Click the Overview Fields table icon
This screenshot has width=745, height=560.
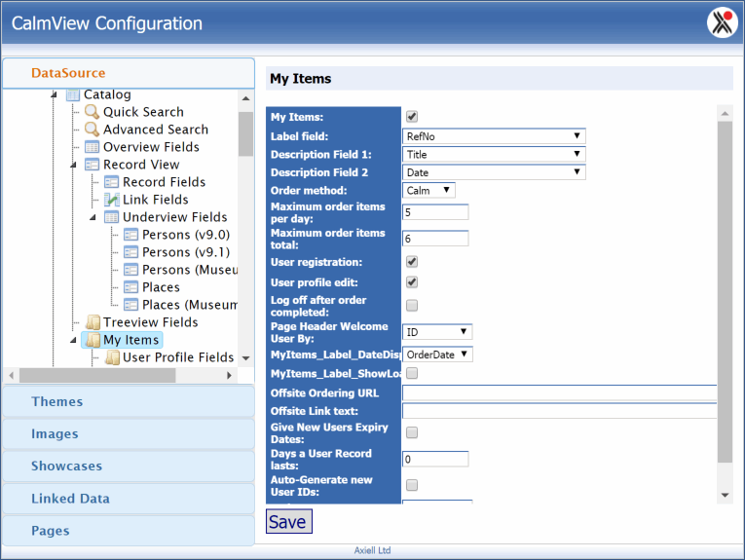point(92,147)
